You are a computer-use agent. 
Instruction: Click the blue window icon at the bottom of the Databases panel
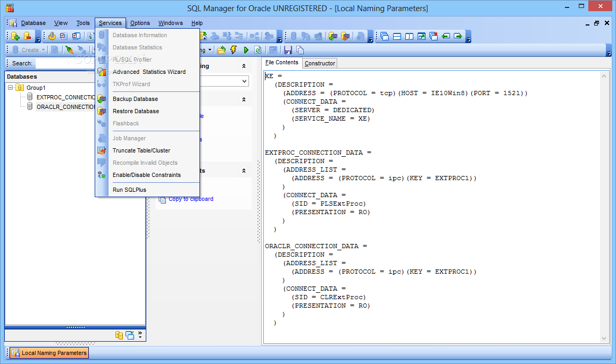pyautogui.click(x=130, y=335)
